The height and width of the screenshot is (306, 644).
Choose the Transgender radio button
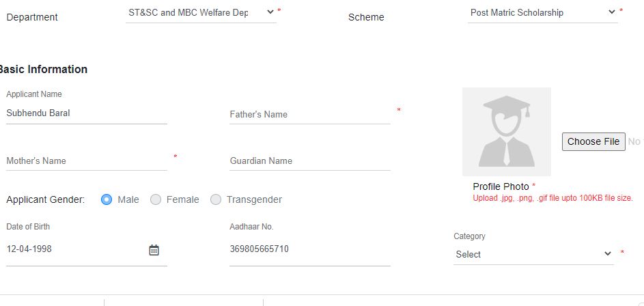click(x=216, y=199)
